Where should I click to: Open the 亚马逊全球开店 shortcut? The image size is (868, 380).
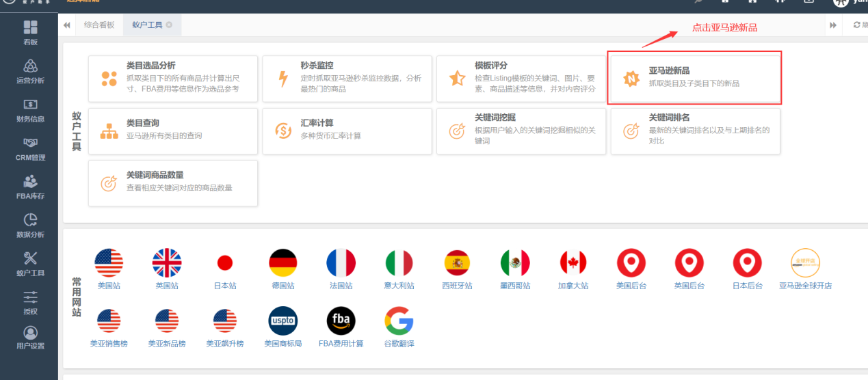coord(806,269)
